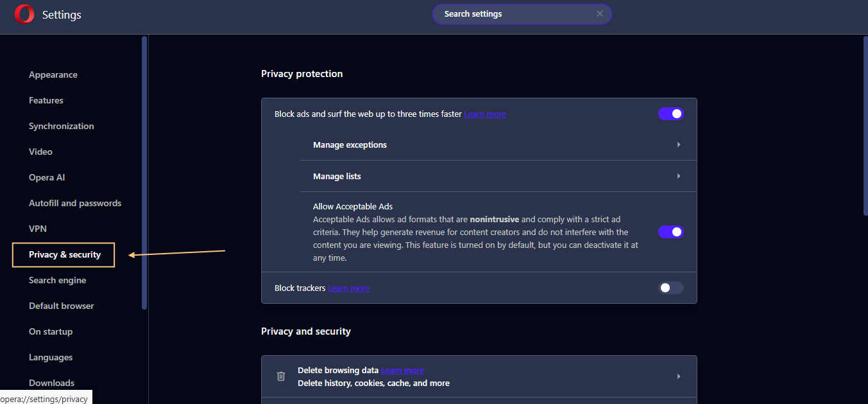This screenshot has width=868, height=404.
Task: Disable the ad blocker toggle
Action: 670,113
